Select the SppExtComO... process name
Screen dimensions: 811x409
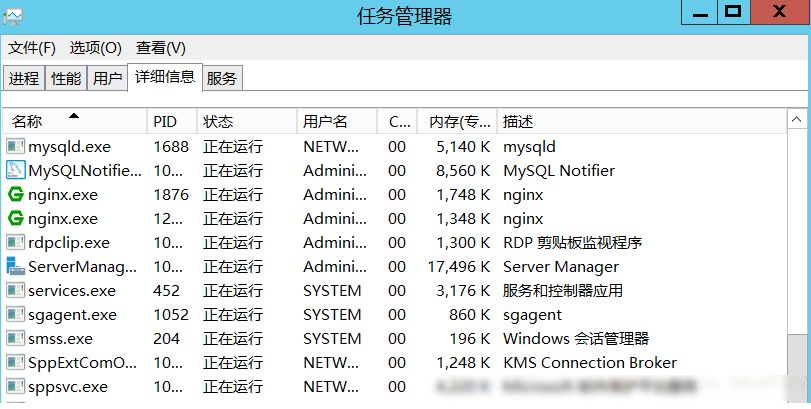83,362
